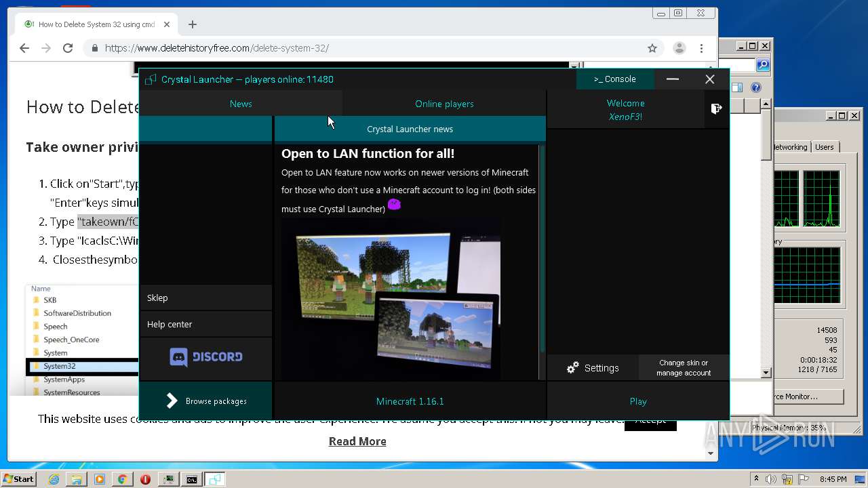The image size is (868, 488).
Task: Click Task Manager scroll-down arrow
Action: click(x=766, y=372)
